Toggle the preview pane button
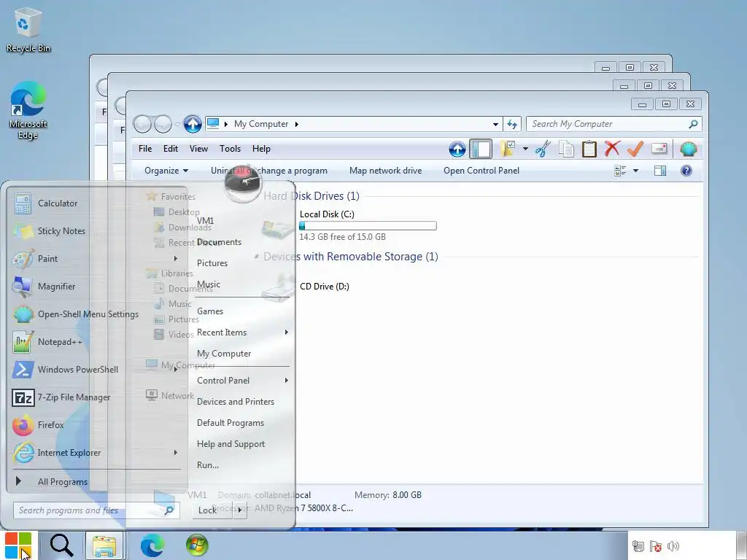This screenshot has height=560, width=747. pyautogui.click(x=660, y=171)
